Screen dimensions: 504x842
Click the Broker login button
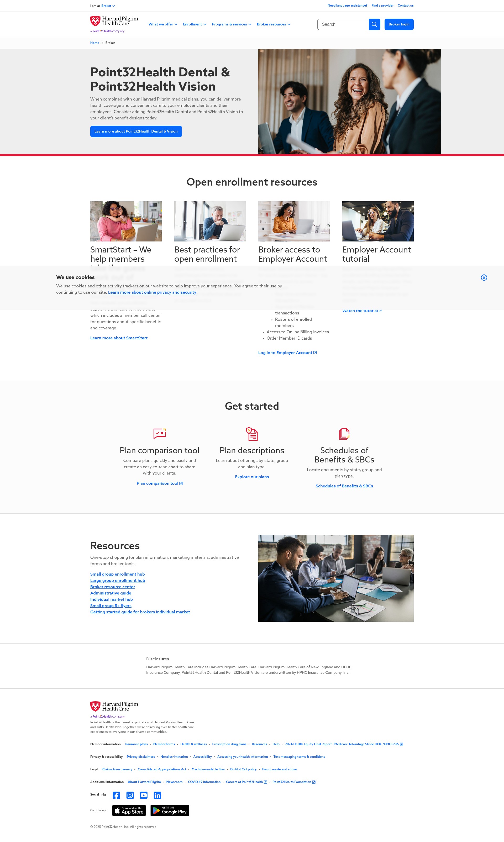pos(399,24)
